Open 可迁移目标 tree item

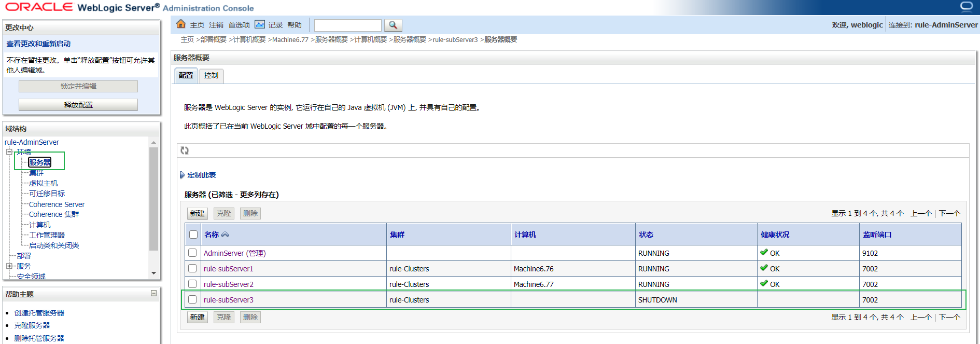tap(47, 194)
